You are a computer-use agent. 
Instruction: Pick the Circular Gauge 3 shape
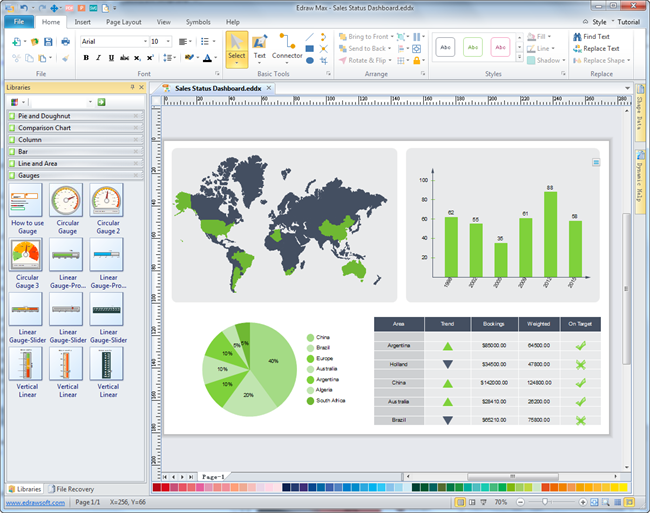coord(26,263)
